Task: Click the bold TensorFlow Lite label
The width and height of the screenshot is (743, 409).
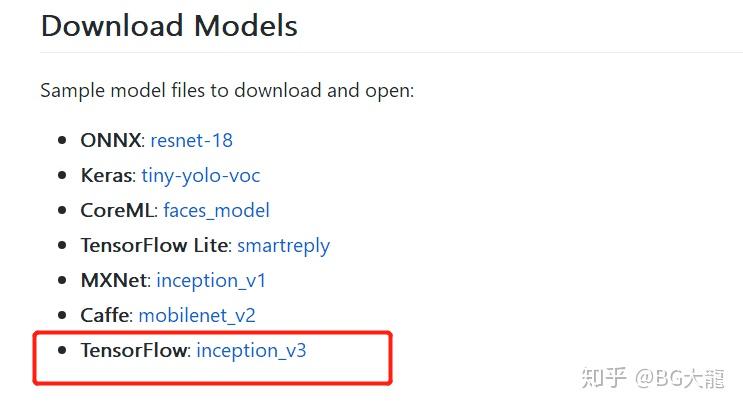Action: pyautogui.click(x=156, y=245)
